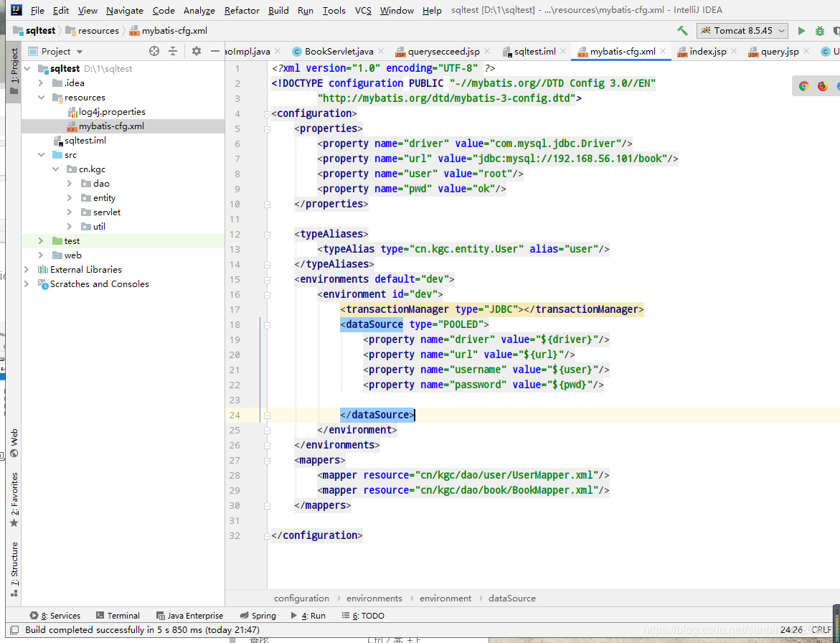Expand the dao package
This screenshot has width=840, height=643.
(69, 183)
